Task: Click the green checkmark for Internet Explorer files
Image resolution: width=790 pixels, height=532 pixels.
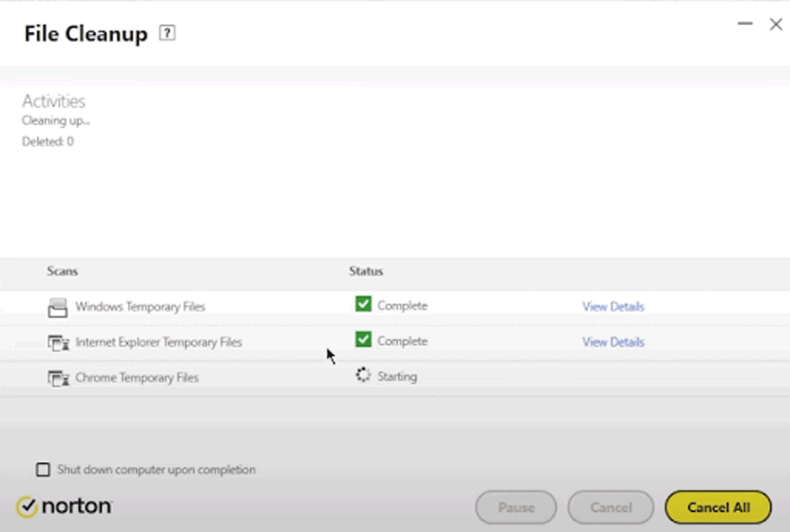Action: click(363, 339)
